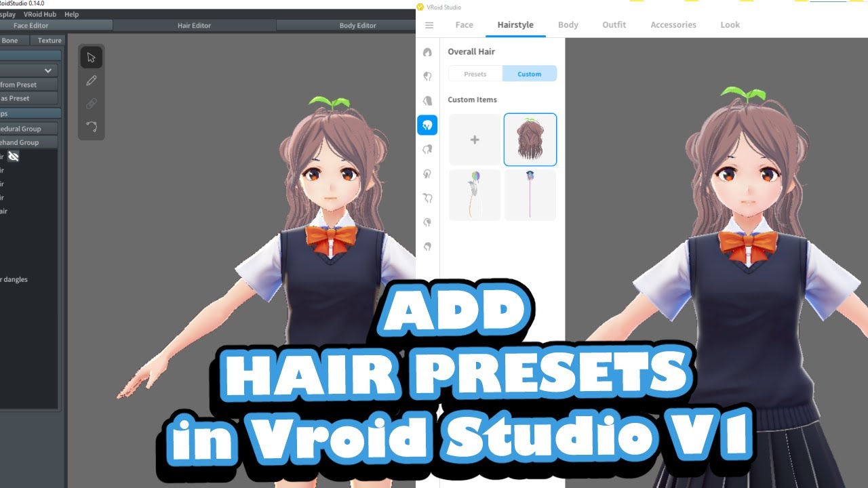Open the Help menu in the old VRoidStudio
868x488 pixels.
(x=71, y=14)
